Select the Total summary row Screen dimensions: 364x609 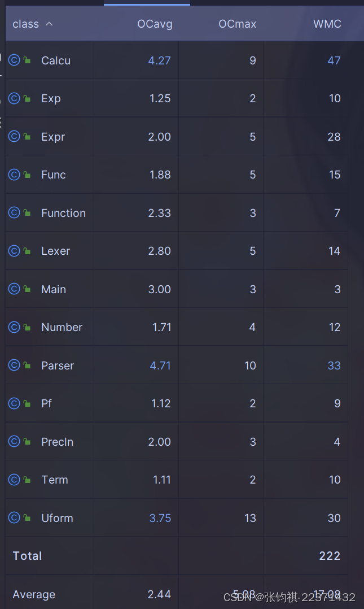(177, 556)
